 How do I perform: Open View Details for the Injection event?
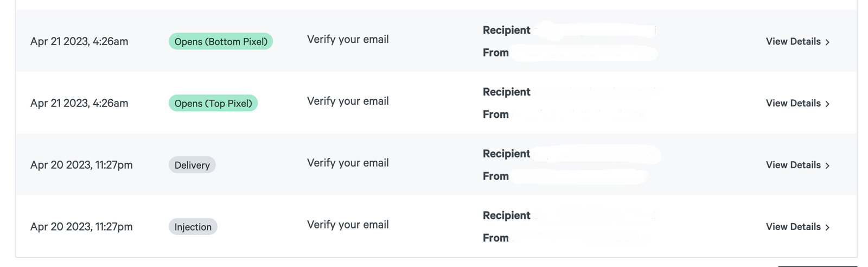tap(797, 227)
